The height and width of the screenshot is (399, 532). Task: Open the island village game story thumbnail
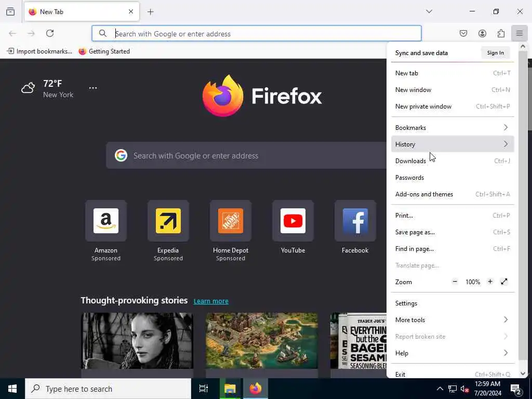click(262, 341)
